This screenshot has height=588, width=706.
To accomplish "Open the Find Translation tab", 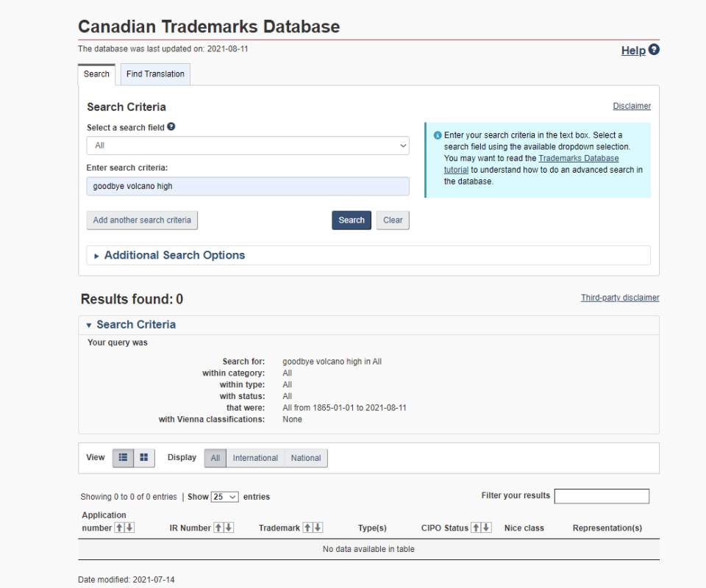I will [155, 74].
